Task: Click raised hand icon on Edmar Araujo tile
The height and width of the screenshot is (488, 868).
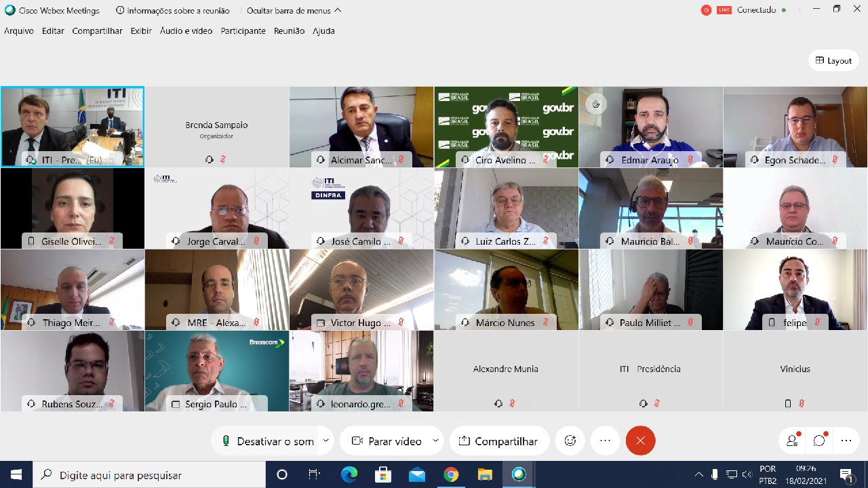Action: tap(596, 104)
